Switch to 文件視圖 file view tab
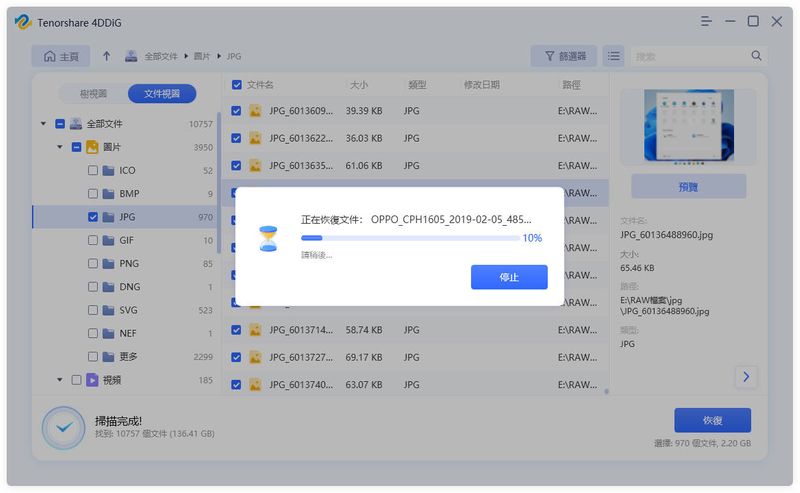800x493 pixels. [x=162, y=94]
